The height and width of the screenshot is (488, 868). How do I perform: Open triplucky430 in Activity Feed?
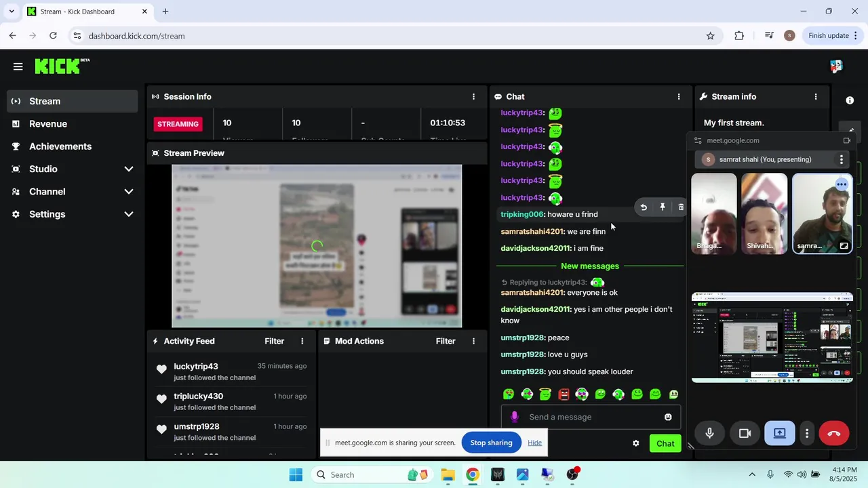click(x=198, y=396)
